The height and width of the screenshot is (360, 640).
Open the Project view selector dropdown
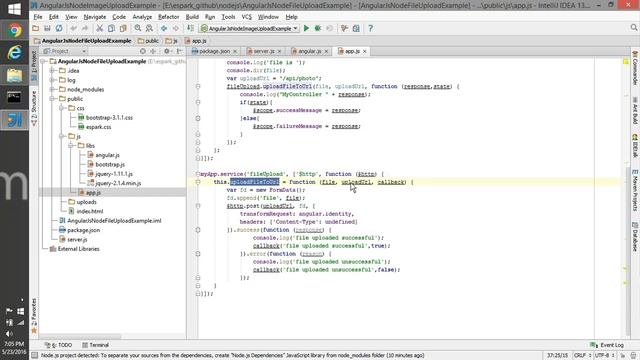click(64, 51)
